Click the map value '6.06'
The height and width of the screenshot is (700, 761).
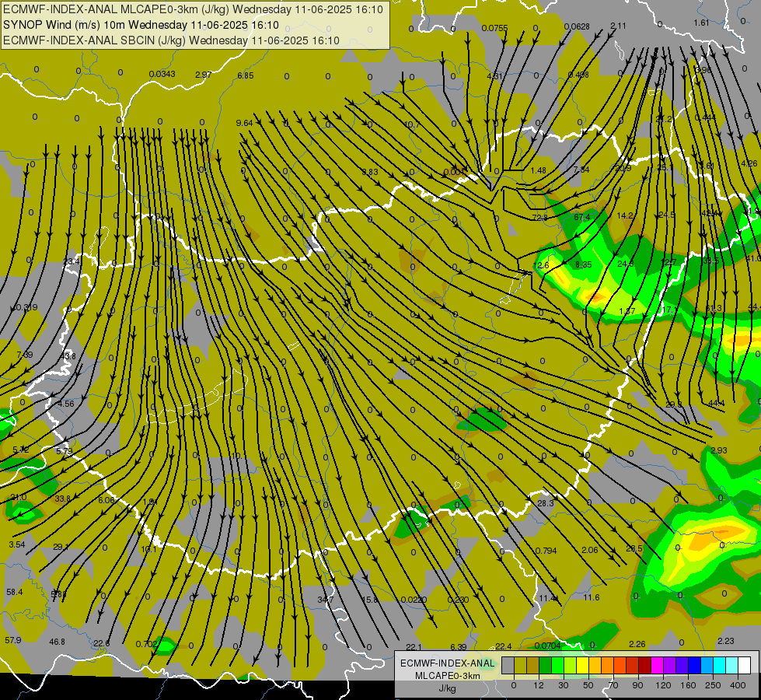click(106, 500)
